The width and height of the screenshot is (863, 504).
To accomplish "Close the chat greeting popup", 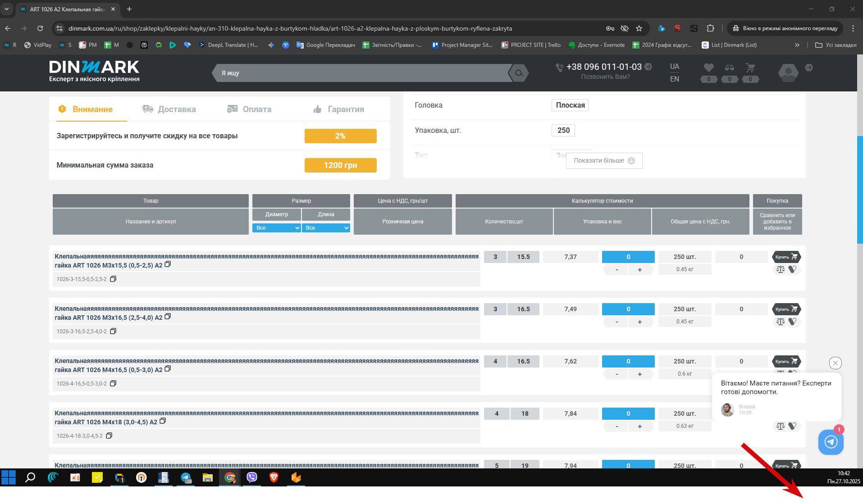I will pyautogui.click(x=836, y=363).
